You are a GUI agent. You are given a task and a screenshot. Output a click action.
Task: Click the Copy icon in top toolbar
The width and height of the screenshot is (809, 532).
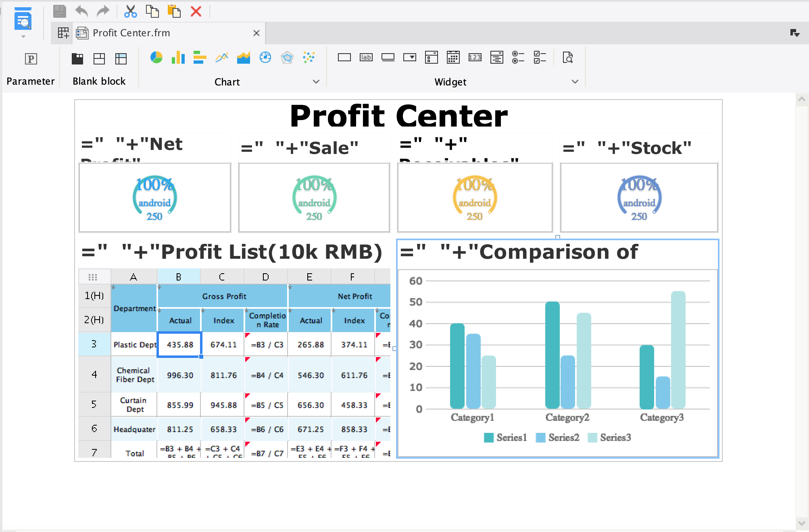click(152, 11)
